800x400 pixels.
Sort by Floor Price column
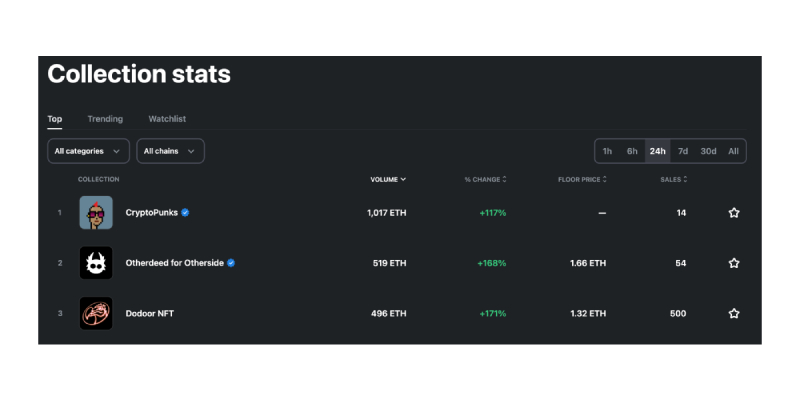582,180
